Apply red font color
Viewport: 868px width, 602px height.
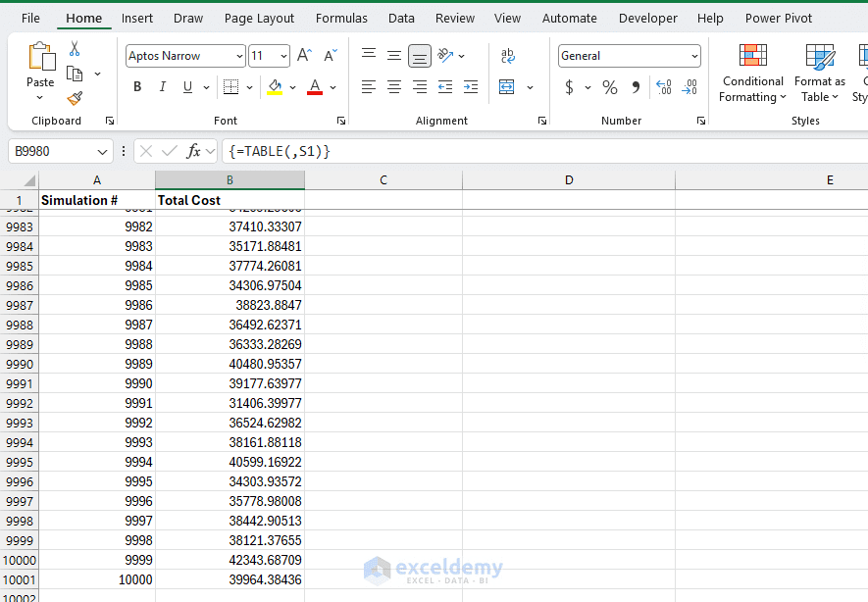coord(315,87)
